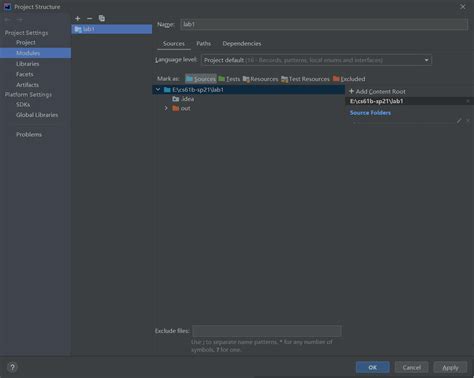The image size is (474, 378).
Task: Select the lab1 module in list
Action: click(x=112, y=29)
